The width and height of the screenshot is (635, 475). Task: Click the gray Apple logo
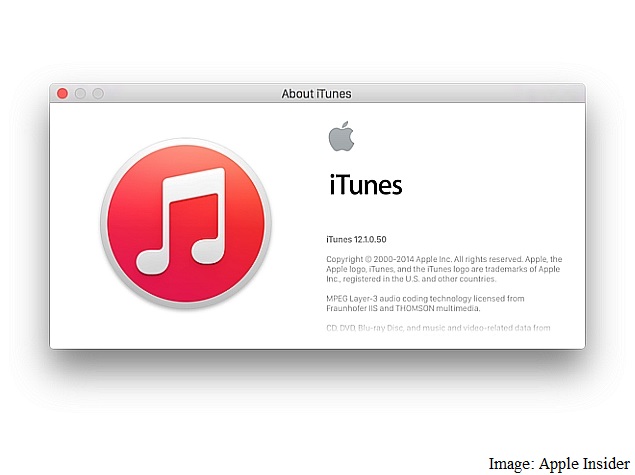pos(341,136)
